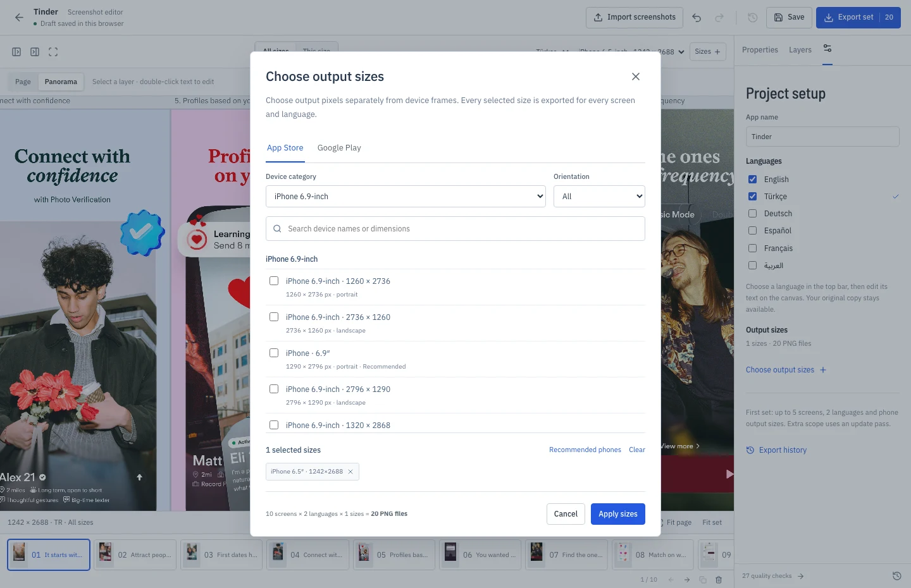Open the Properties tab

pos(760,50)
